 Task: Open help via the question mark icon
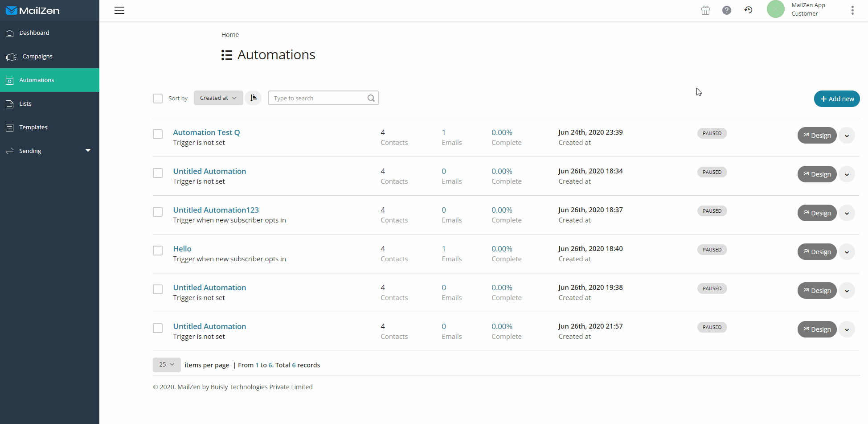pyautogui.click(x=727, y=10)
